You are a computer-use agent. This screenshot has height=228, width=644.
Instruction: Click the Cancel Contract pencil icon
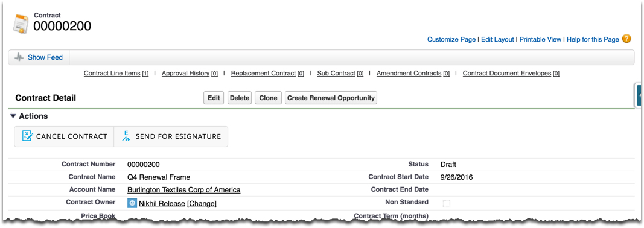point(27,136)
